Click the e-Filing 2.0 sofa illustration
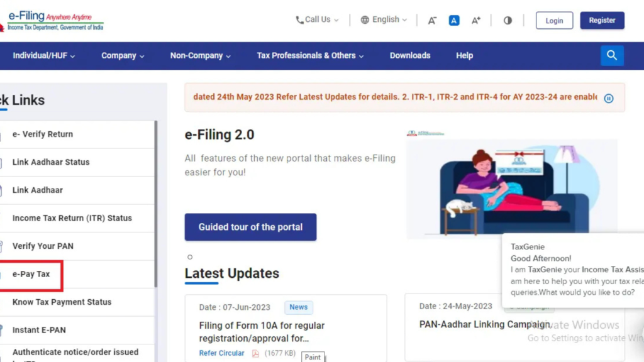Image resolution: width=644 pixels, height=362 pixels. click(x=512, y=185)
